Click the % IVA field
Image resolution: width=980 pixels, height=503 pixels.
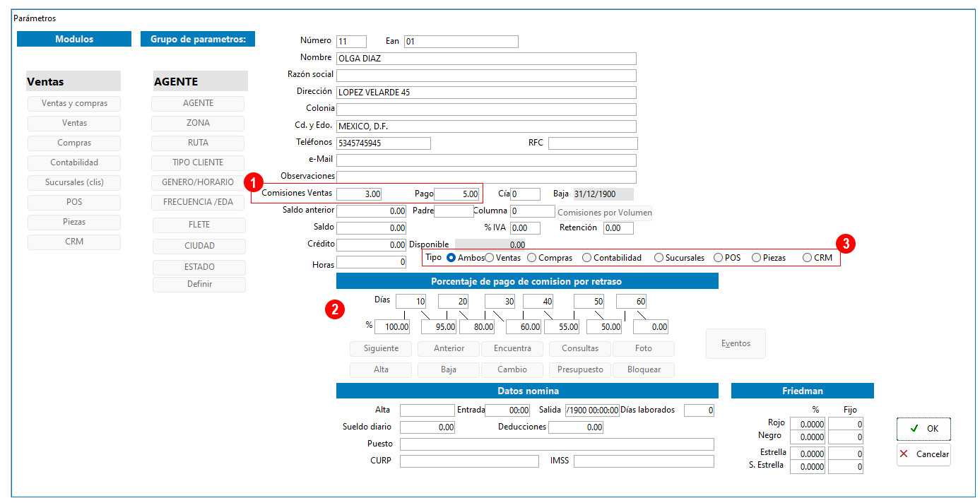tap(525, 228)
